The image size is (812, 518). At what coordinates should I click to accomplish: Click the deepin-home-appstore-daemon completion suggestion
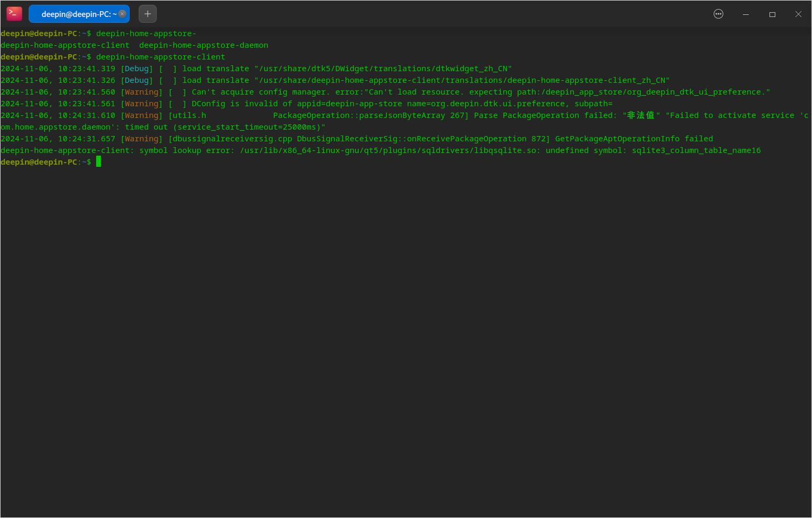[x=204, y=45]
